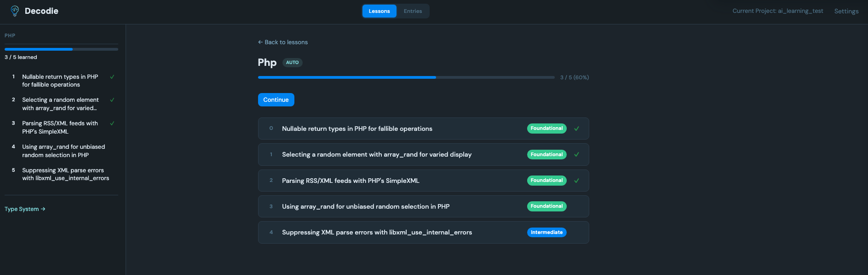Click the main Php progress bar
The height and width of the screenshot is (275, 868).
click(406, 77)
